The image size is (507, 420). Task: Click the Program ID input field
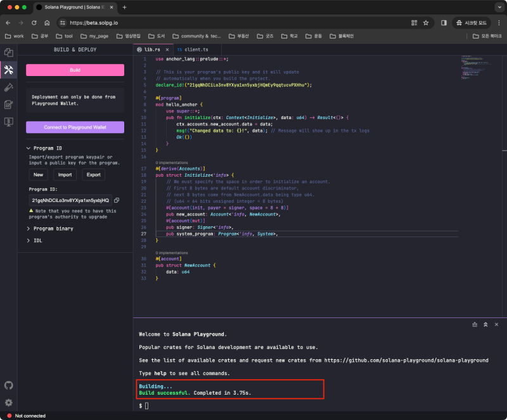pyautogui.click(x=70, y=200)
